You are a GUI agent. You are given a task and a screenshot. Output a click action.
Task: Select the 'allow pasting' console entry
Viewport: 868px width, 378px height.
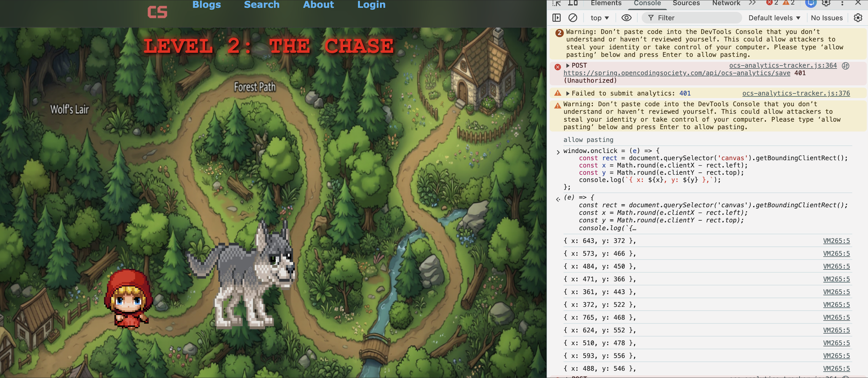point(588,140)
